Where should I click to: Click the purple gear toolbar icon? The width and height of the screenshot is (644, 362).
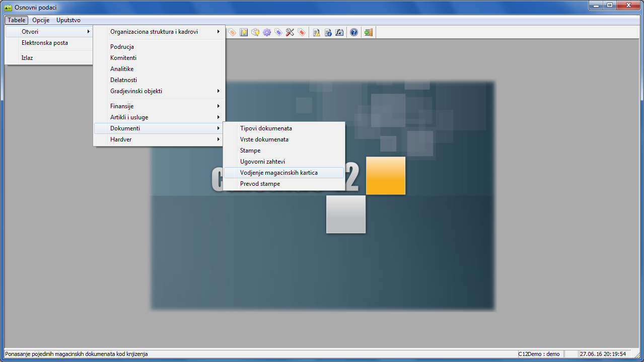tap(267, 32)
